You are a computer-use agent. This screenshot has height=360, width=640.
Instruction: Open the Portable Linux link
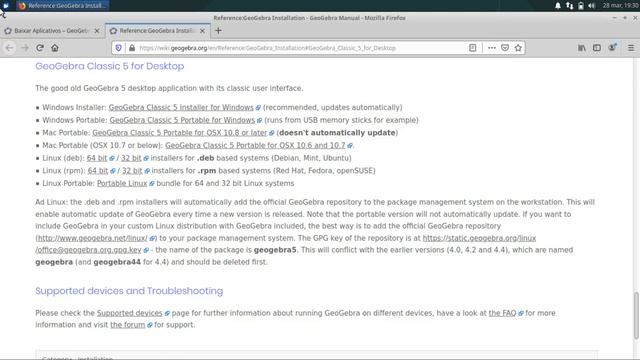click(x=122, y=183)
